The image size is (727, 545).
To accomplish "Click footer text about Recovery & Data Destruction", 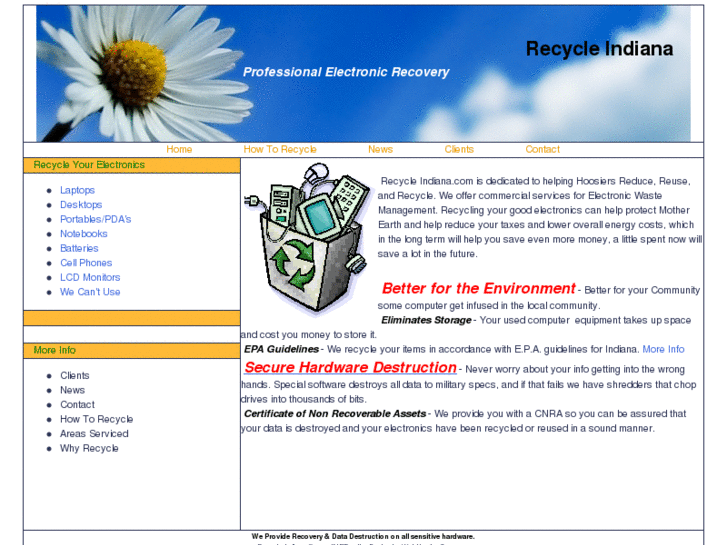I will click(363, 536).
